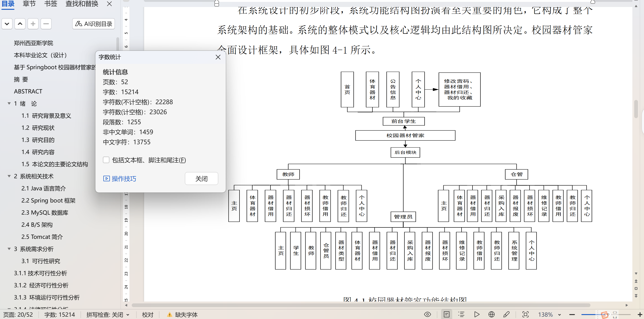Collapse the 1 绪论 tree section
Screen dimensions: 644x319
tap(9, 103)
